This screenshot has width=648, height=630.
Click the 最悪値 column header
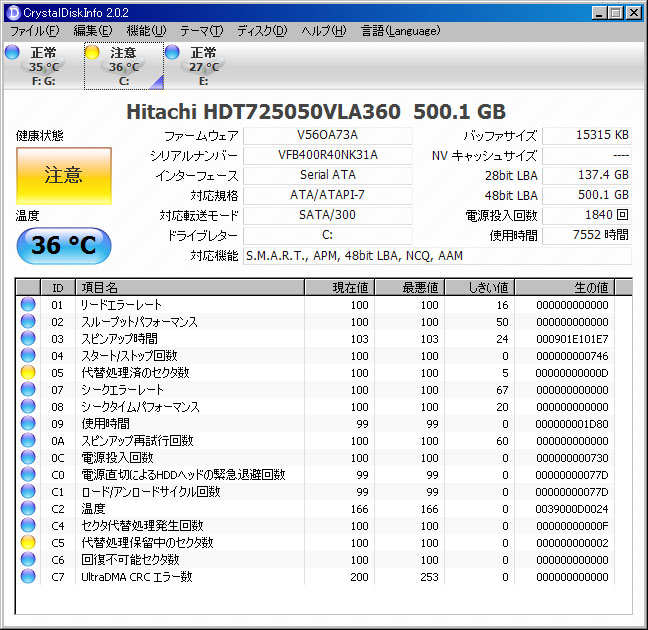pos(410,287)
